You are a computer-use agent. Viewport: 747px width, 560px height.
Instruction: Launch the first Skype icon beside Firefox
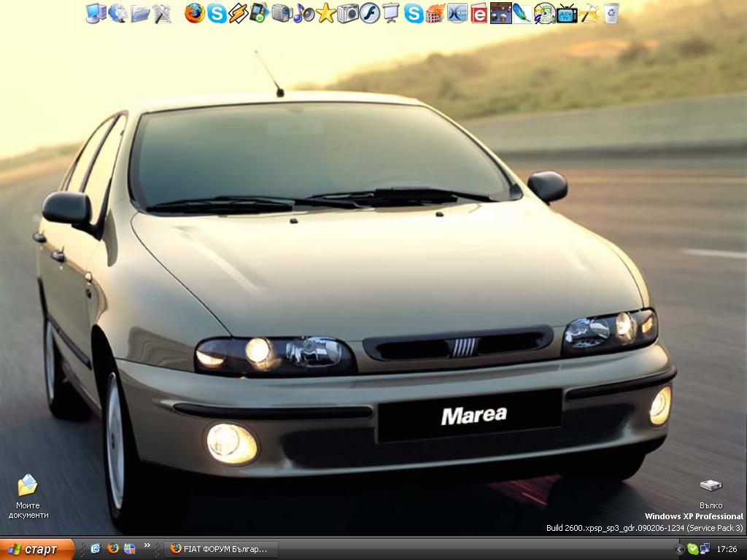[216, 13]
